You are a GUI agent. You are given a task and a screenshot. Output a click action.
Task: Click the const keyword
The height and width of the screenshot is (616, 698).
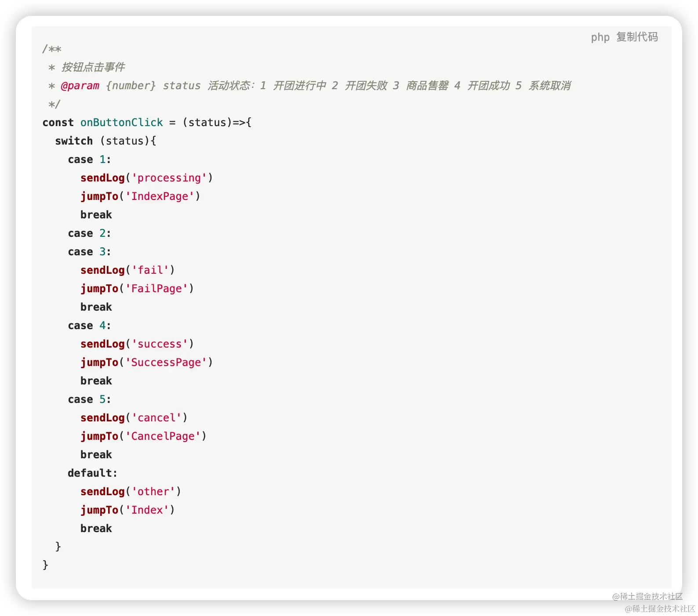click(x=58, y=123)
